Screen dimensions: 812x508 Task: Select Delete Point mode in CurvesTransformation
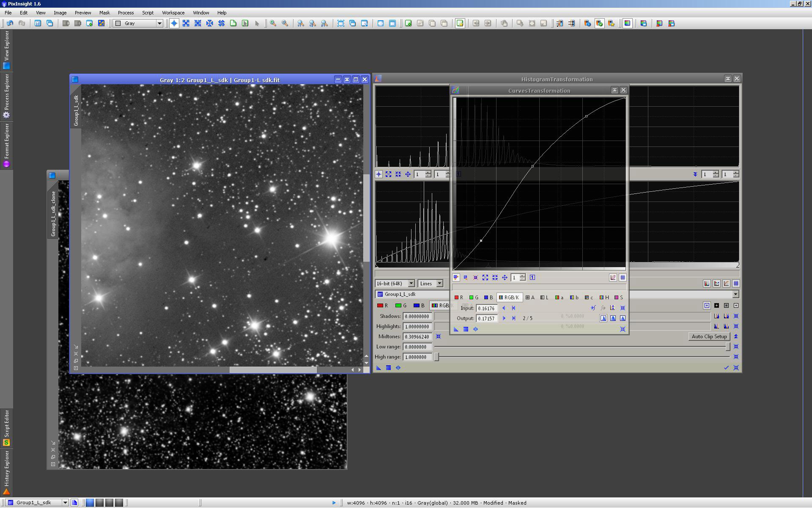pos(475,278)
